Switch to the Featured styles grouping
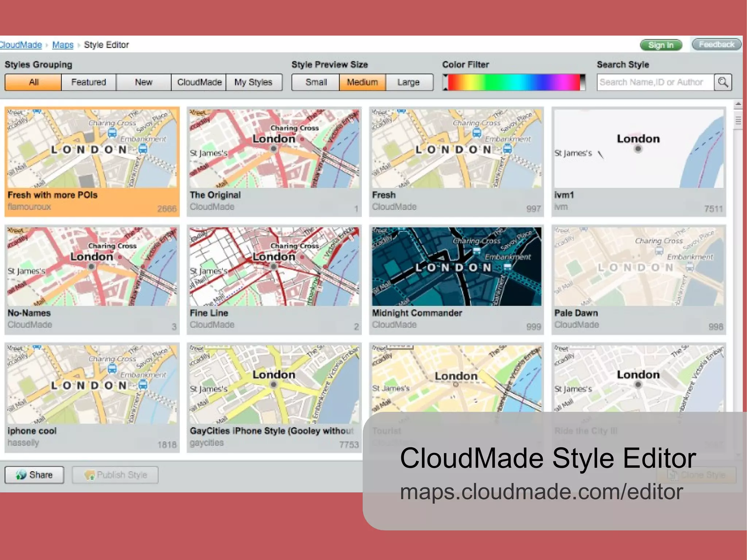 coord(89,82)
